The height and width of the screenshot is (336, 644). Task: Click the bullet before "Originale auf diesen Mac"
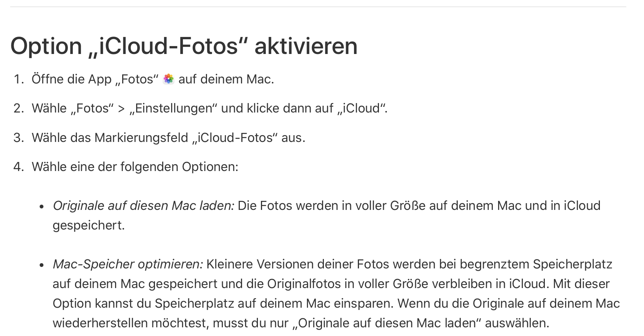pos(42,207)
